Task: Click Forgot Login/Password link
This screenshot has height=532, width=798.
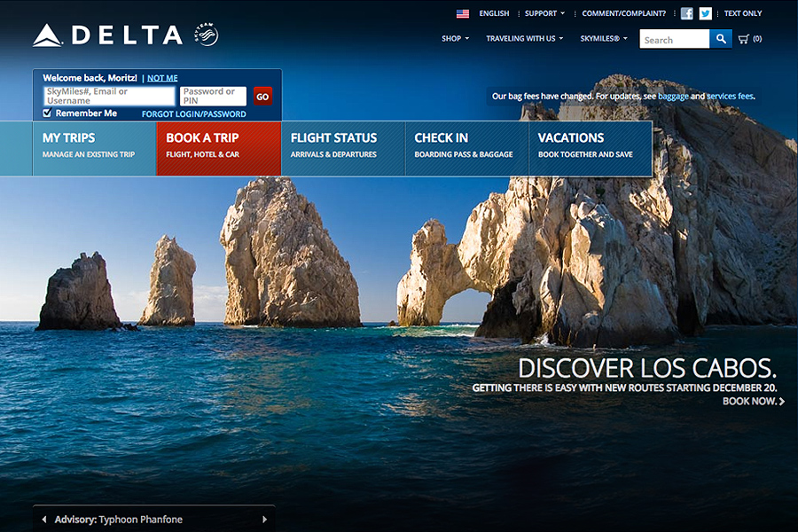Action: point(194,114)
